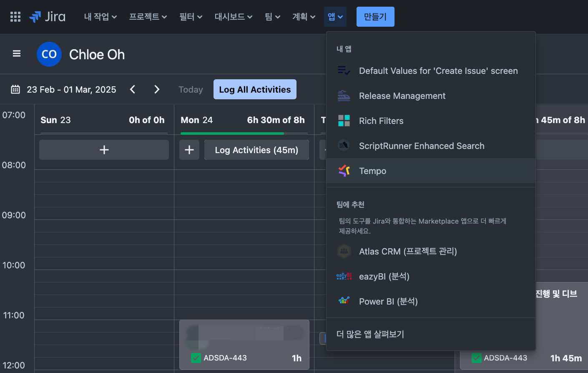Click the 6h 30m of 8h text
Screen dimensions: 588x373
tap(276, 120)
